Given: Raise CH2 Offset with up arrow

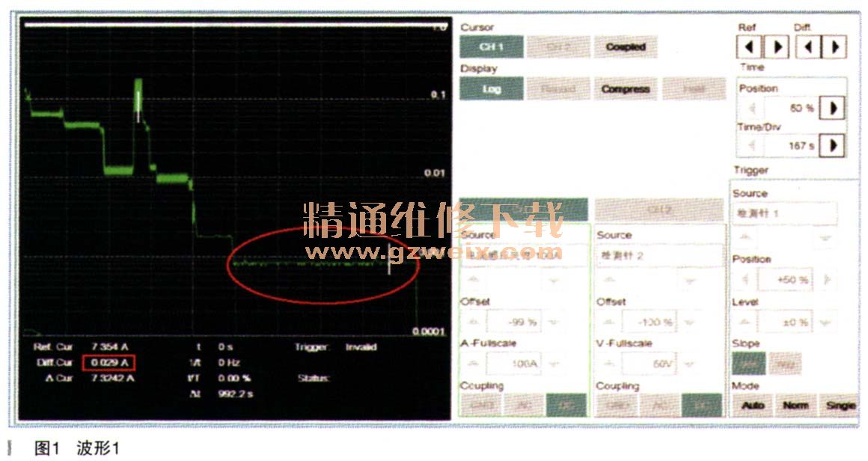Looking at the screenshot, I should (610, 322).
